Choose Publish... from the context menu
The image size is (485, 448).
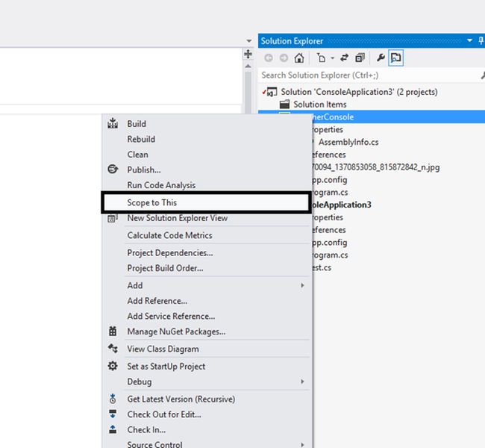tap(207, 169)
